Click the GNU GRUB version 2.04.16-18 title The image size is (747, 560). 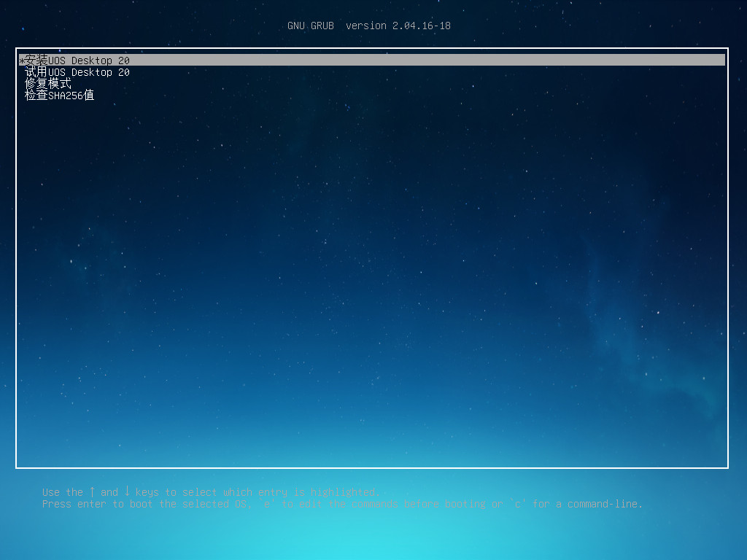click(369, 26)
